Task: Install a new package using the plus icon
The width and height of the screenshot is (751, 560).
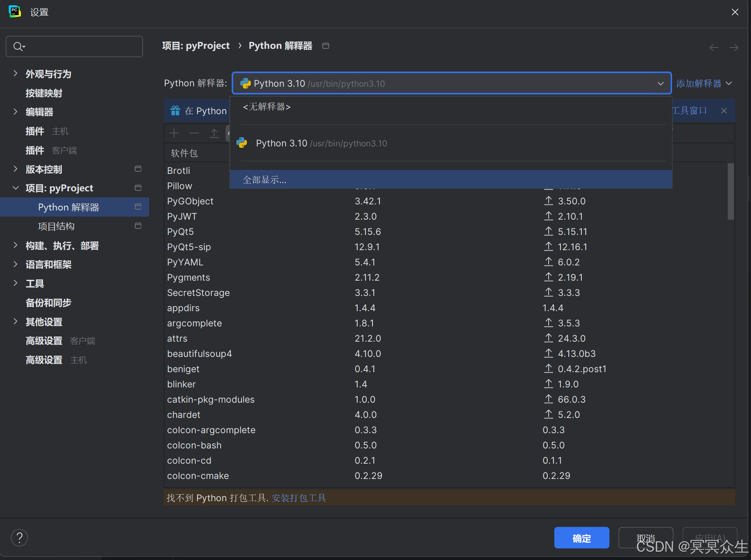Action: click(x=174, y=133)
